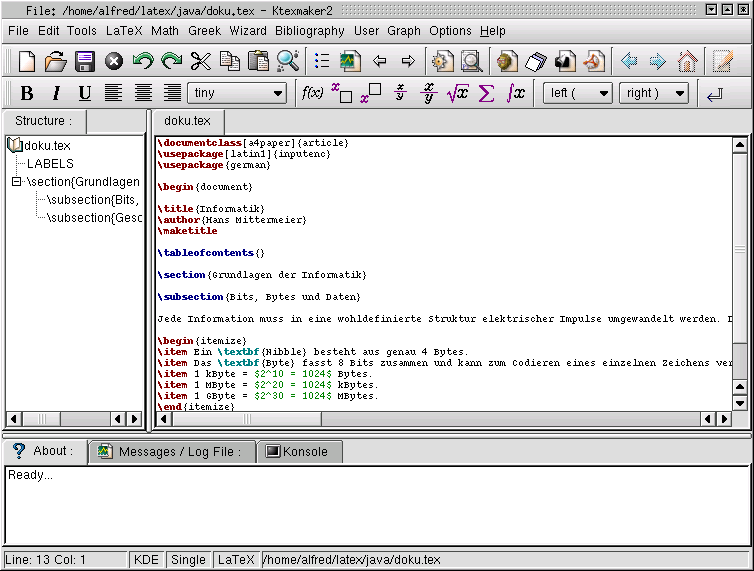Image resolution: width=754 pixels, height=571 pixels.
Task: Open the 'left (' delimiter dropdown
Action: (x=578, y=93)
